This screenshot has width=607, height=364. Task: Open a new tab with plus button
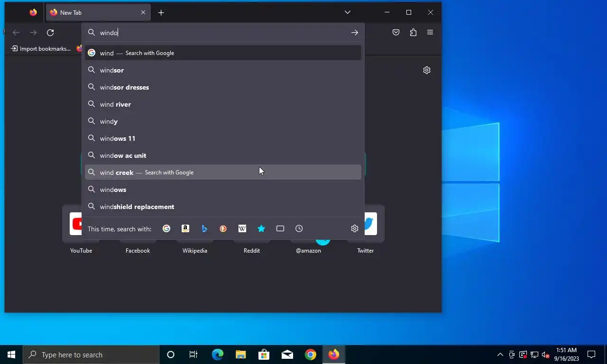[161, 13]
